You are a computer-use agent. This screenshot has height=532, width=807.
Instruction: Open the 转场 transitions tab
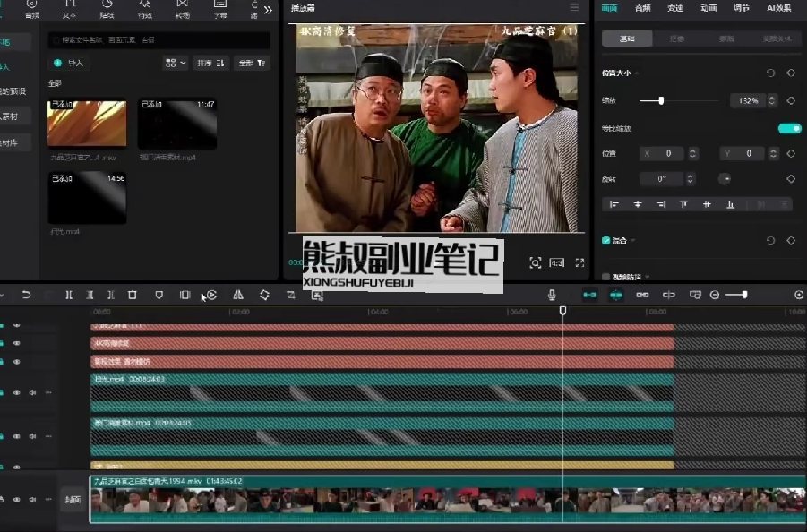[x=182, y=9]
